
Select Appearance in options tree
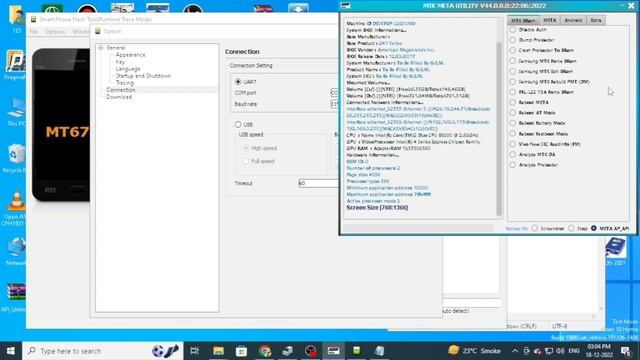click(x=130, y=55)
